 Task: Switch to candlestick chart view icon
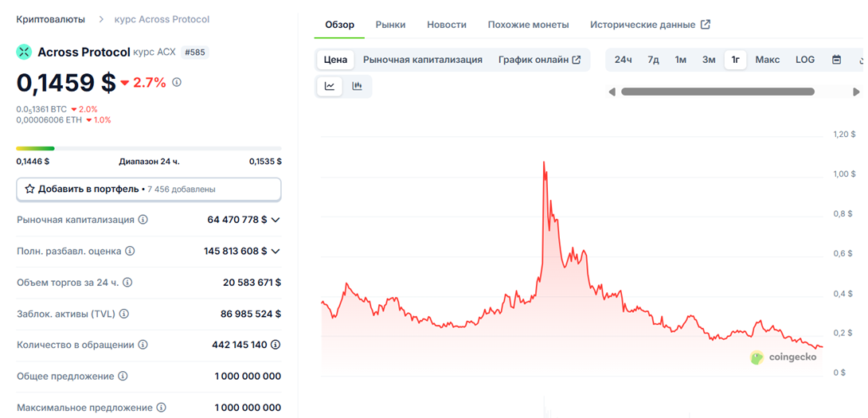[x=357, y=86]
